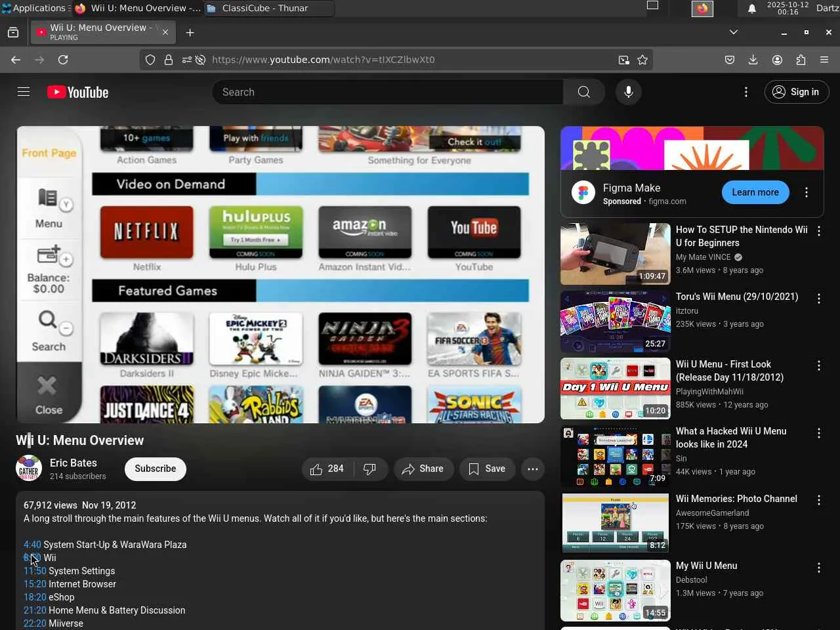Jump to 11:50 System Settings timestamp
The width and height of the screenshot is (840, 630).
(35, 571)
